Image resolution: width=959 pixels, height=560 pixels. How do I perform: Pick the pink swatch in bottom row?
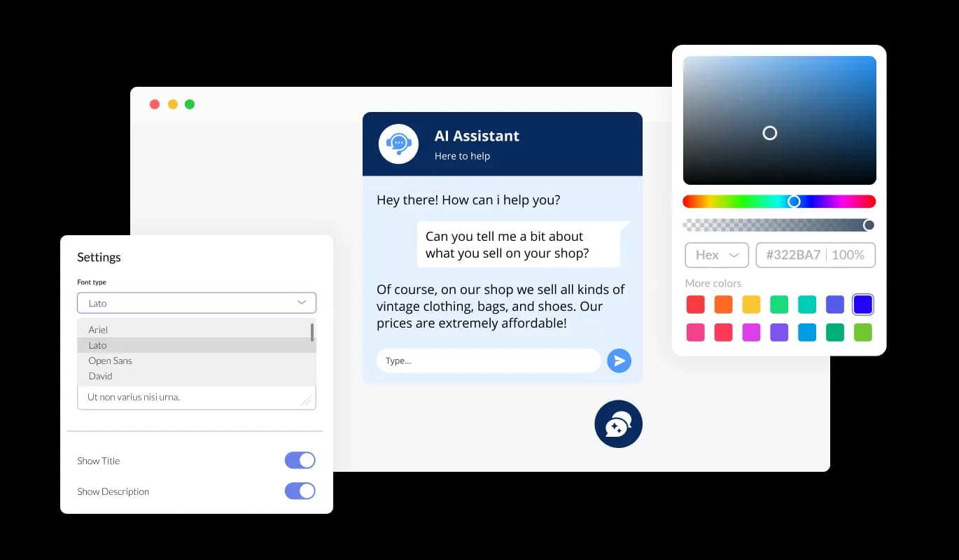tap(695, 332)
